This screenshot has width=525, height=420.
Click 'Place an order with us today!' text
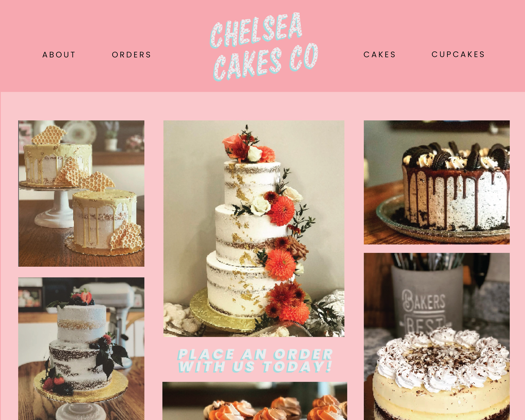tap(255, 360)
